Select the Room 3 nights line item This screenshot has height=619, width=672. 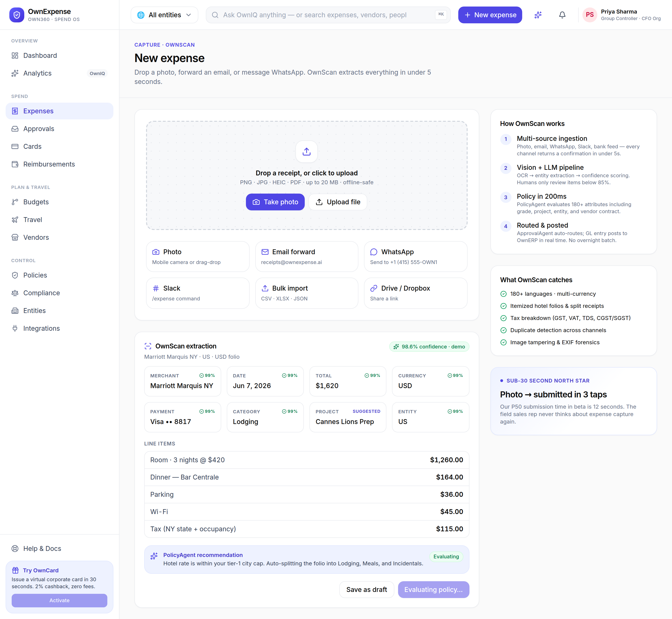307,460
